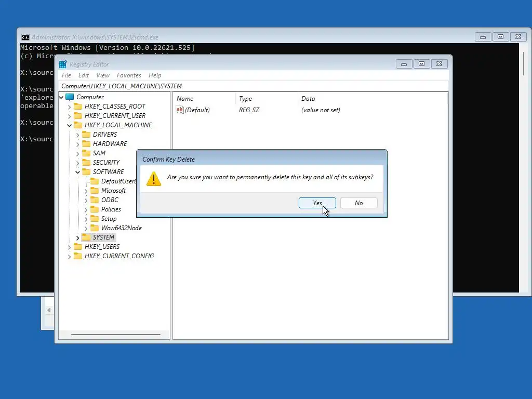Expand HKEY_CURRENT_USER chevron
The width and height of the screenshot is (532, 399).
pyautogui.click(x=70, y=116)
